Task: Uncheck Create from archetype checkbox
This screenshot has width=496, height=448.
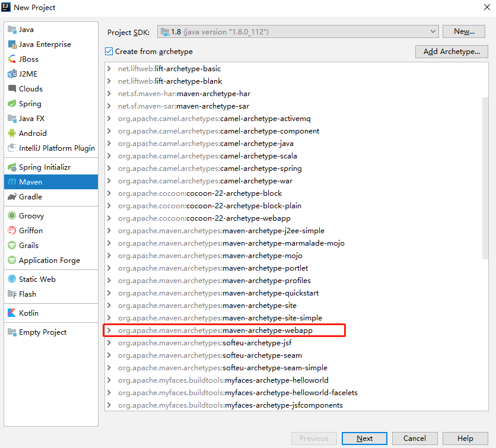Action: [109, 51]
